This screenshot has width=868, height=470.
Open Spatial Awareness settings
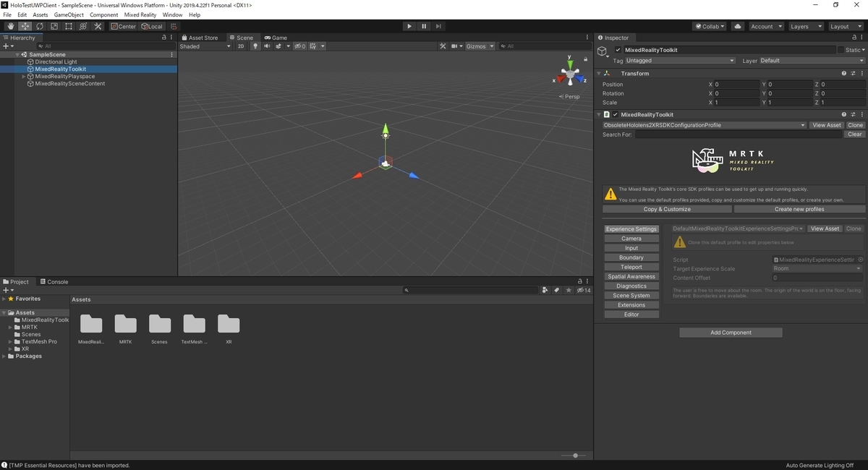(631, 276)
